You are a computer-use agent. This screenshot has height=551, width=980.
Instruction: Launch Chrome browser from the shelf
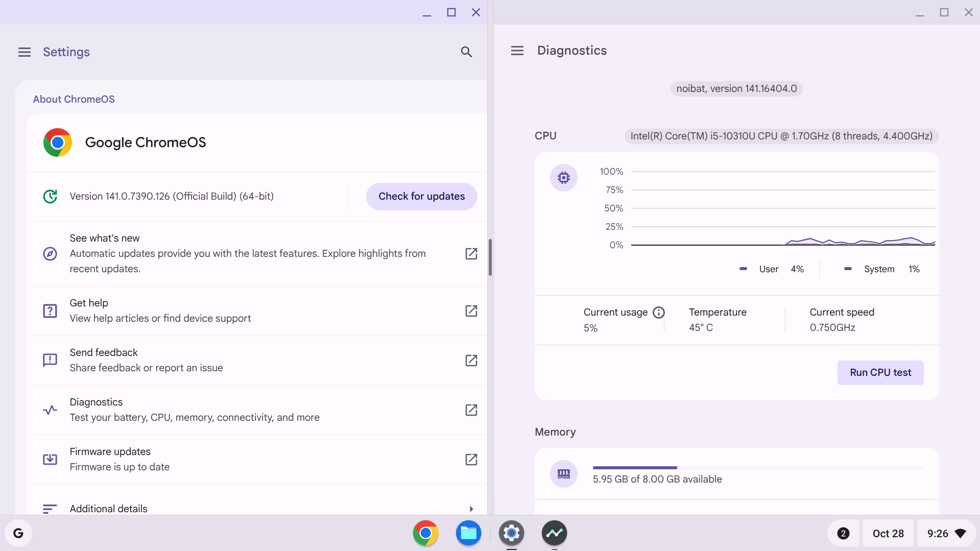tap(425, 533)
